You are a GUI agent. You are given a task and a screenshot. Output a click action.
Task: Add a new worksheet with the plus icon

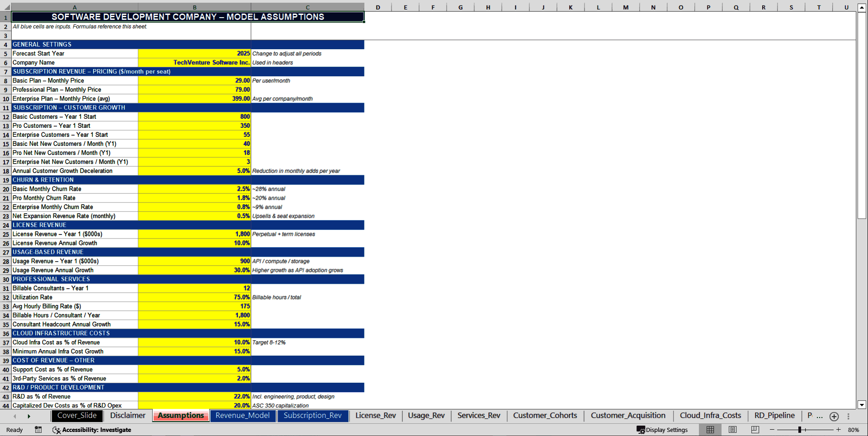click(x=834, y=416)
